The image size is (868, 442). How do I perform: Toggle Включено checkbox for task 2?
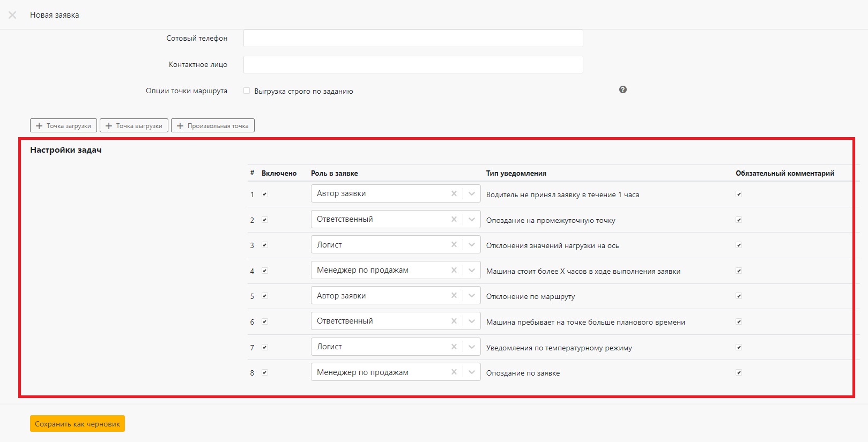[265, 220]
